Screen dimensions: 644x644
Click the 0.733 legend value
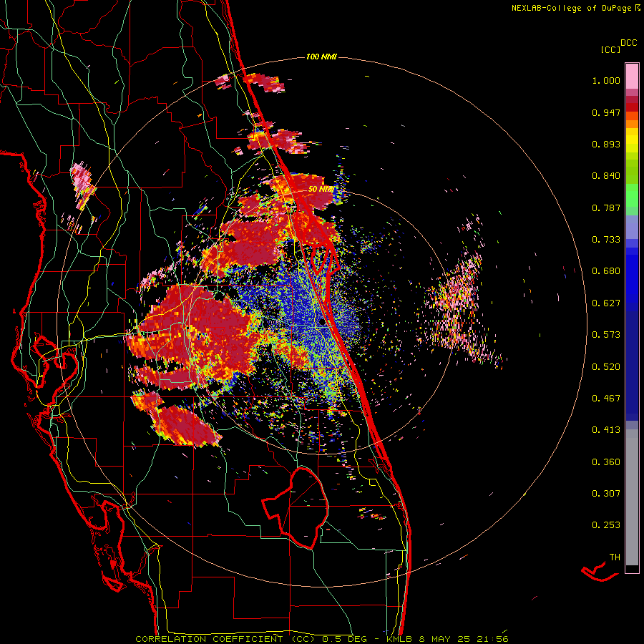click(606, 240)
